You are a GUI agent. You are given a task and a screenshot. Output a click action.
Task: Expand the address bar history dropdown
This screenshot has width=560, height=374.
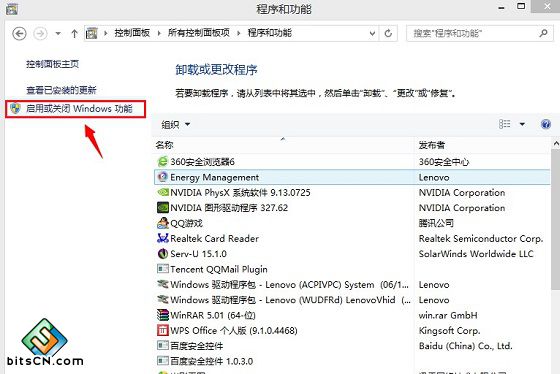[372, 34]
